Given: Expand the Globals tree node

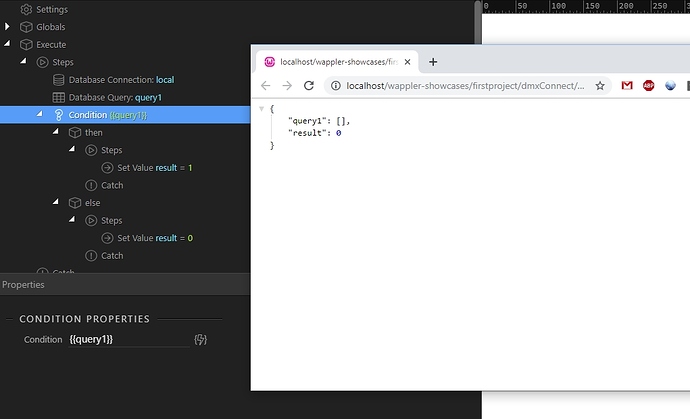Looking at the screenshot, I should (x=7, y=26).
